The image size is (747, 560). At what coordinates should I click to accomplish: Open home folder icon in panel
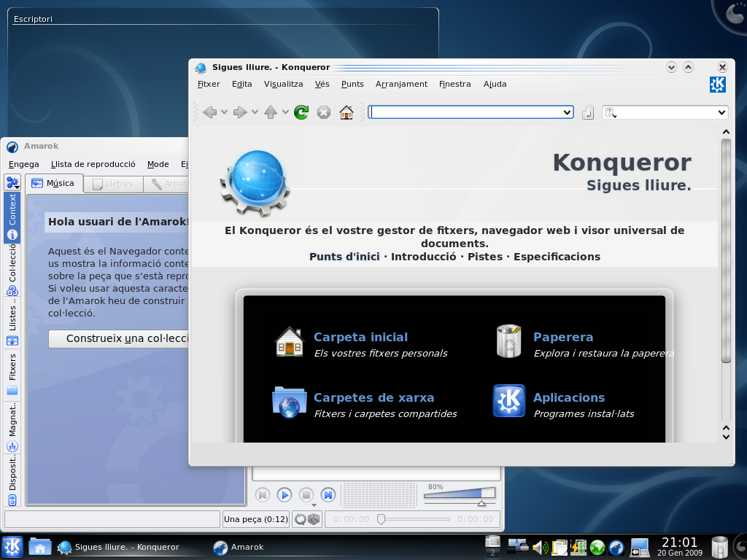coord(40,547)
